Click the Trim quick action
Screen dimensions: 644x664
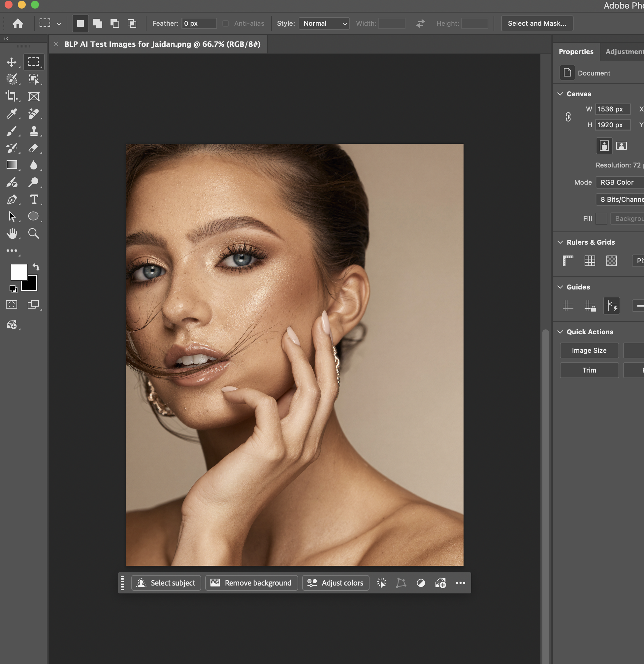(589, 370)
